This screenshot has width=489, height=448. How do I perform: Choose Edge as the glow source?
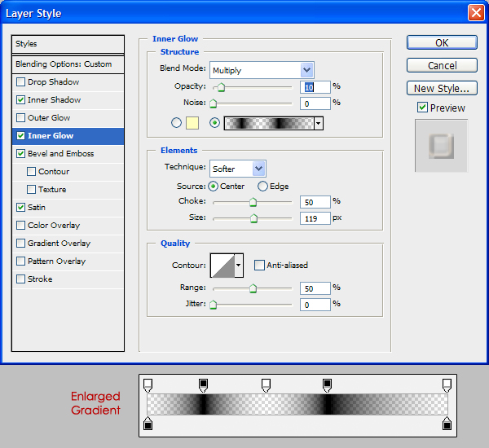tap(262, 187)
